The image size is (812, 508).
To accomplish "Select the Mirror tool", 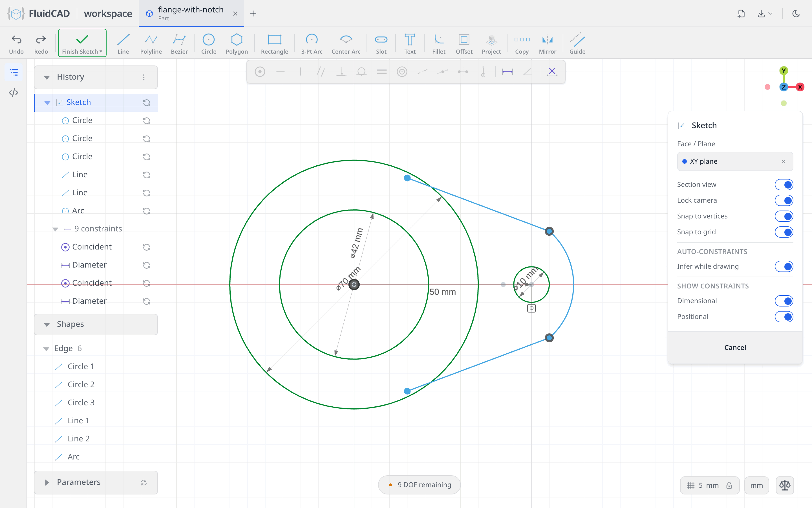I will tap(548, 44).
